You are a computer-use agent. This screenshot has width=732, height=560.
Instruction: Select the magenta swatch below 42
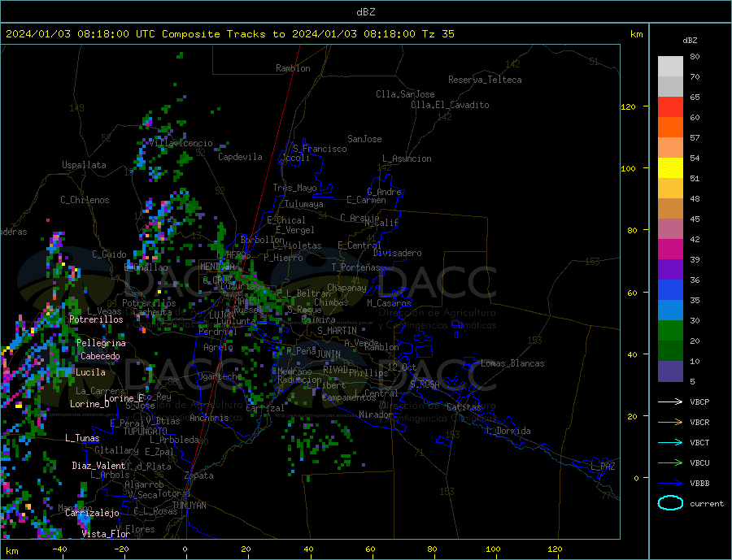coord(670,250)
